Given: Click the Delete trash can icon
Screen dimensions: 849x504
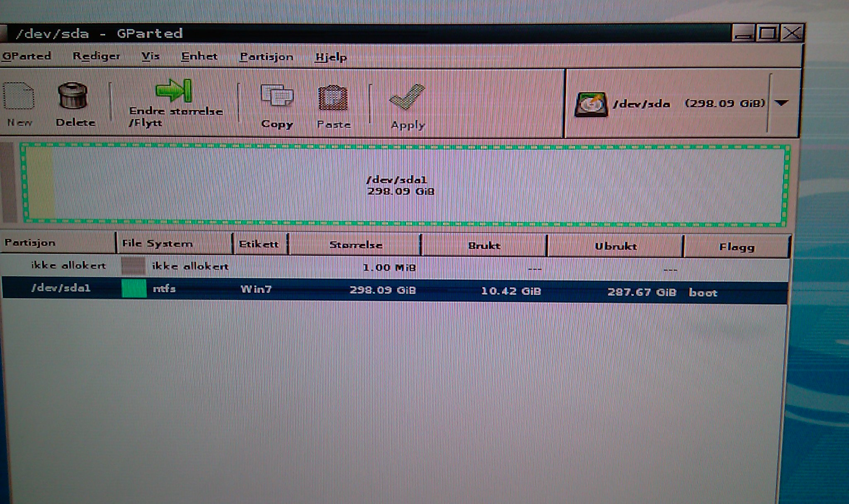Looking at the screenshot, I should (x=73, y=95).
